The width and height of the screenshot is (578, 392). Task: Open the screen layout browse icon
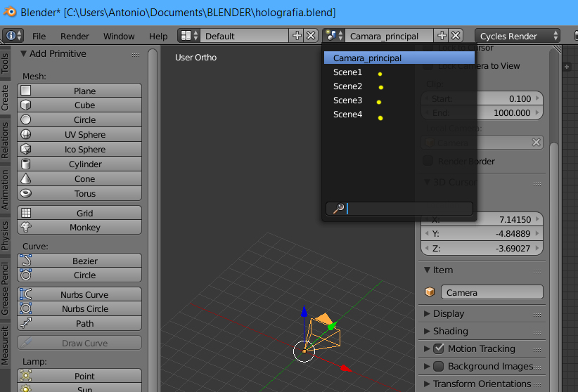(189, 36)
